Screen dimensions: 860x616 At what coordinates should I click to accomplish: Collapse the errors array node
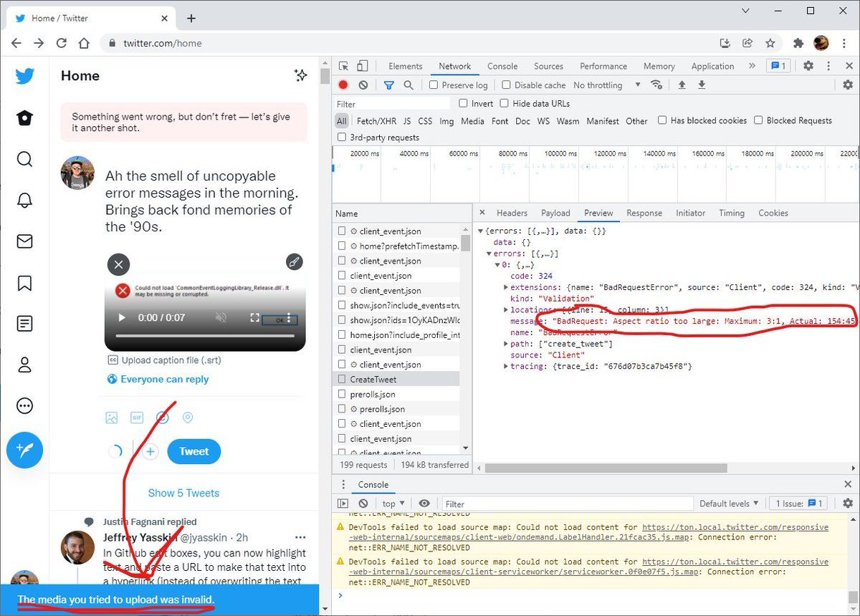click(489, 254)
